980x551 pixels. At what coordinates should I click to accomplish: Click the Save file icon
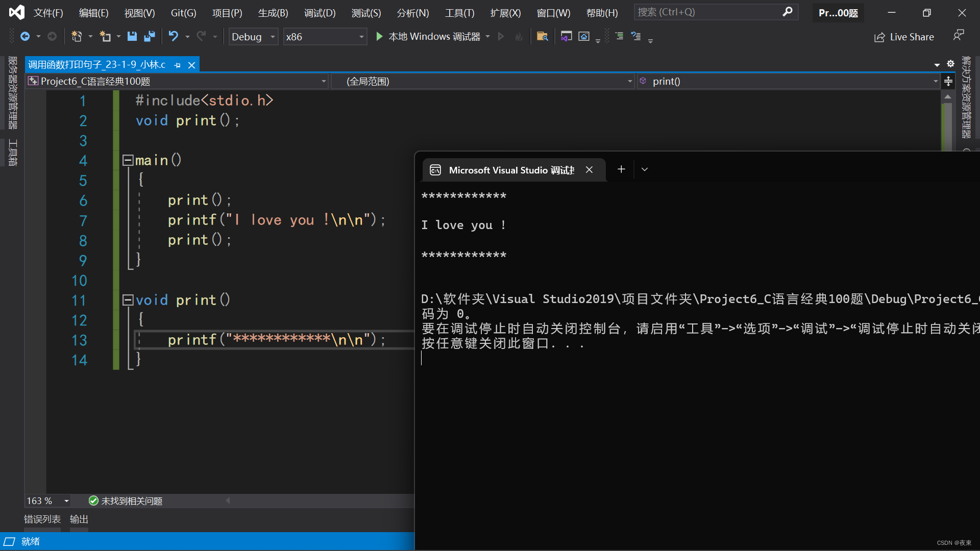[x=132, y=36]
